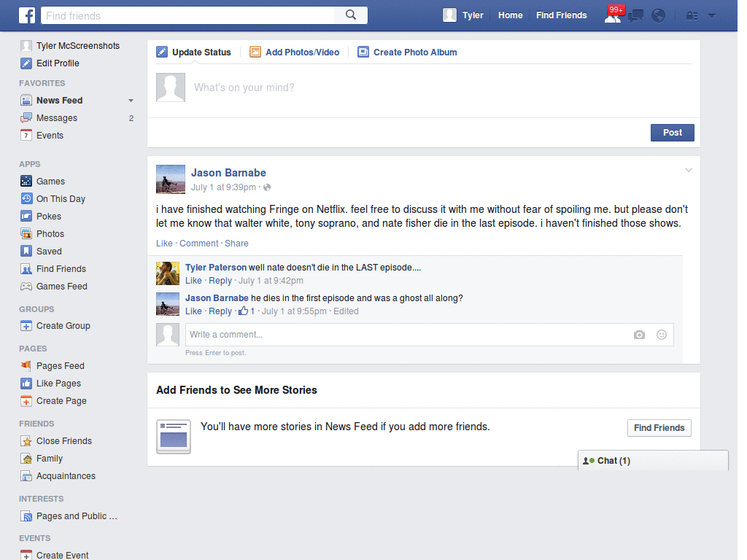747x560 pixels.
Task: Open Tyler profile link in top bar
Action: click(x=463, y=15)
